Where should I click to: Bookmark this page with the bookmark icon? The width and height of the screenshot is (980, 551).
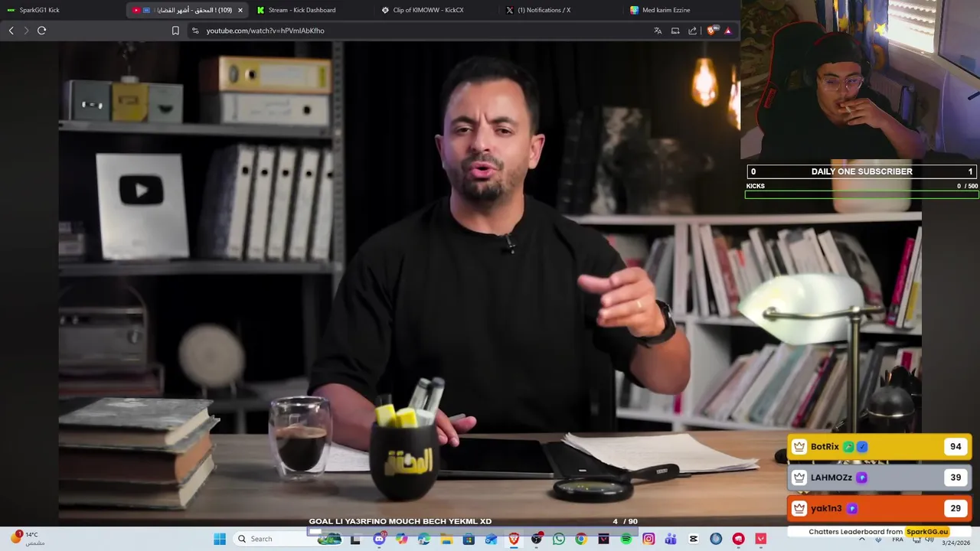click(175, 31)
